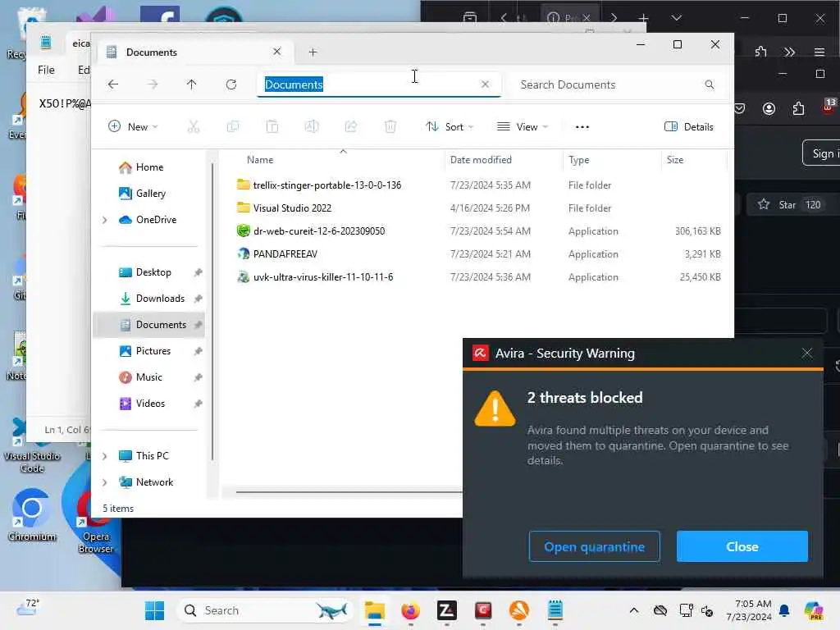The image size is (840, 630).
Task: Click the Paste toolbar icon
Action: (x=272, y=127)
